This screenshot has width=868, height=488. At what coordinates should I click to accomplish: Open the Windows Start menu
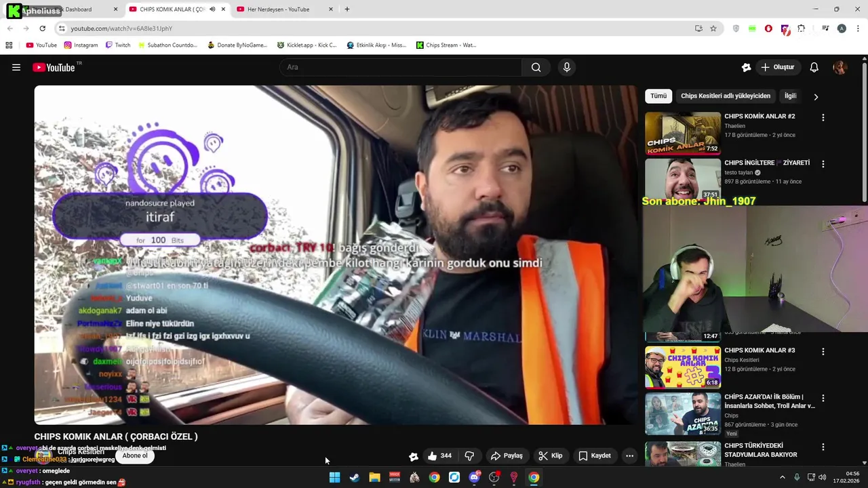coord(334,477)
